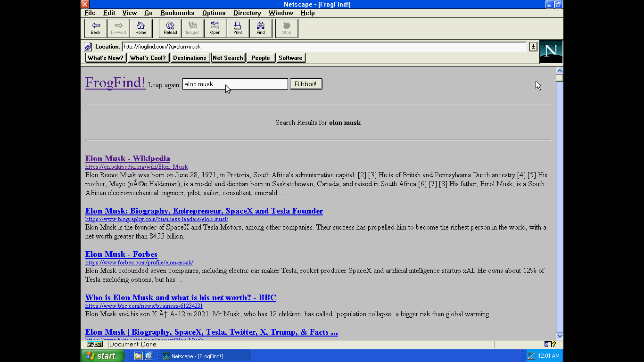Open the BBC net worth result
The width and height of the screenshot is (644, 362).
click(x=181, y=297)
